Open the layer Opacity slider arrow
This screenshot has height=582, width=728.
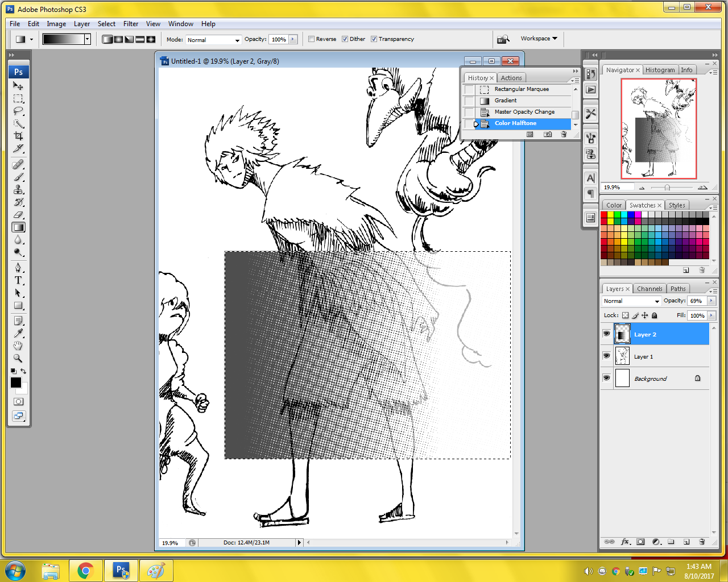[x=711, y=301]
